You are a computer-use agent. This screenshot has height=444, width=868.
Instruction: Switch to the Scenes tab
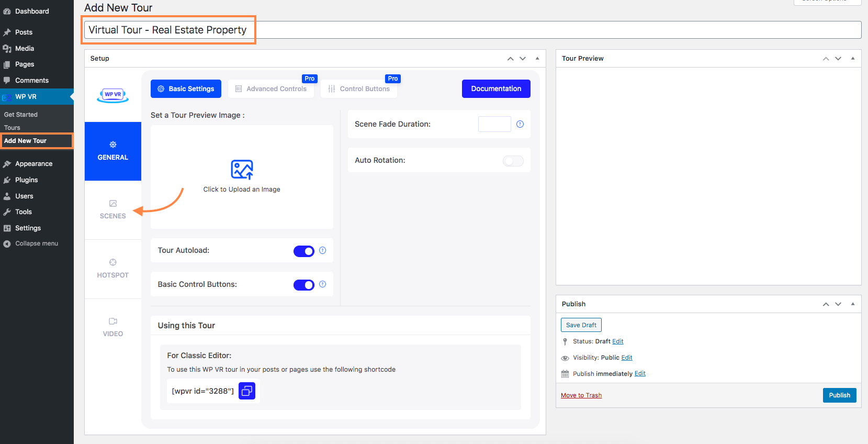coord(113,209)
